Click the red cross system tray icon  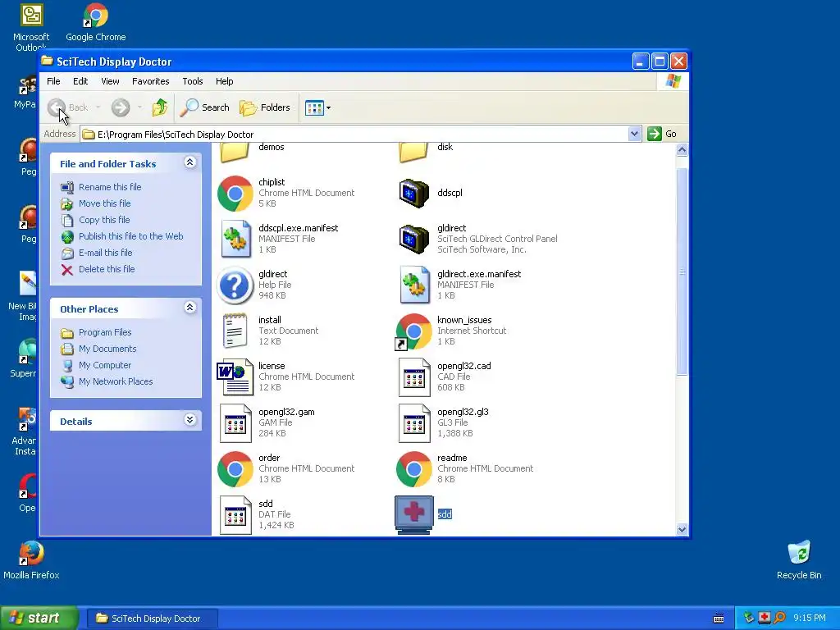(765, 618)
